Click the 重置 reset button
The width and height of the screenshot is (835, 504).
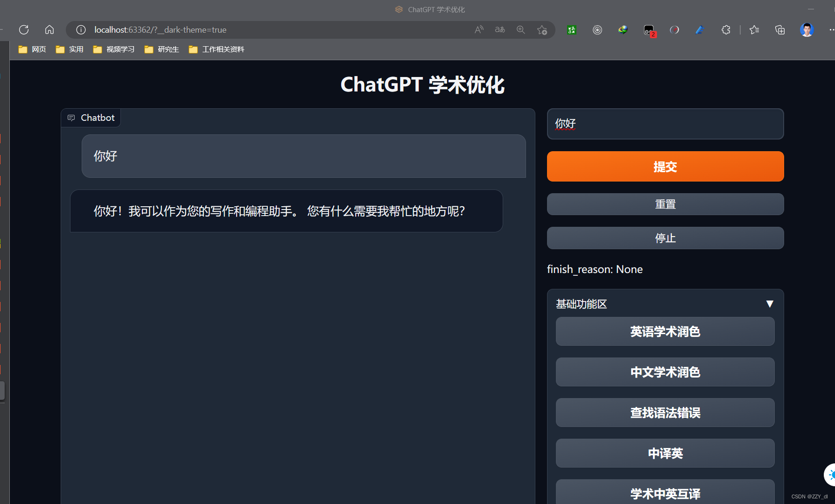pyautogui.click(x=665, y=204)
